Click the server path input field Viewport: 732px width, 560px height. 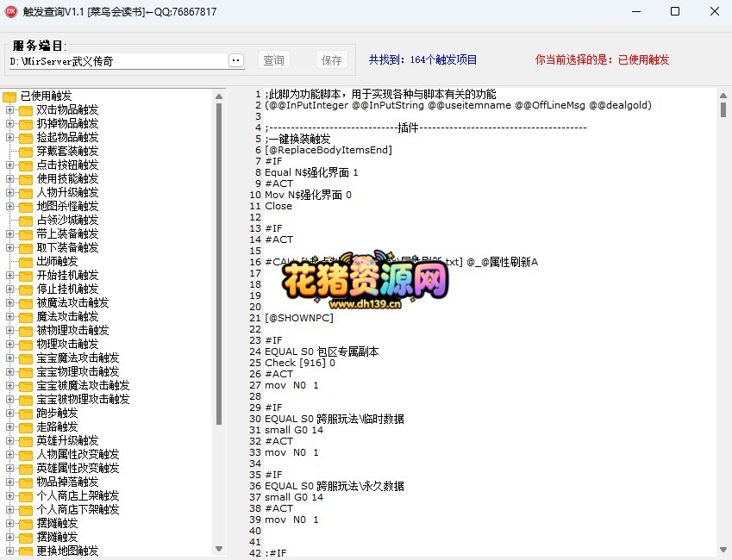[x=119, y=61]
